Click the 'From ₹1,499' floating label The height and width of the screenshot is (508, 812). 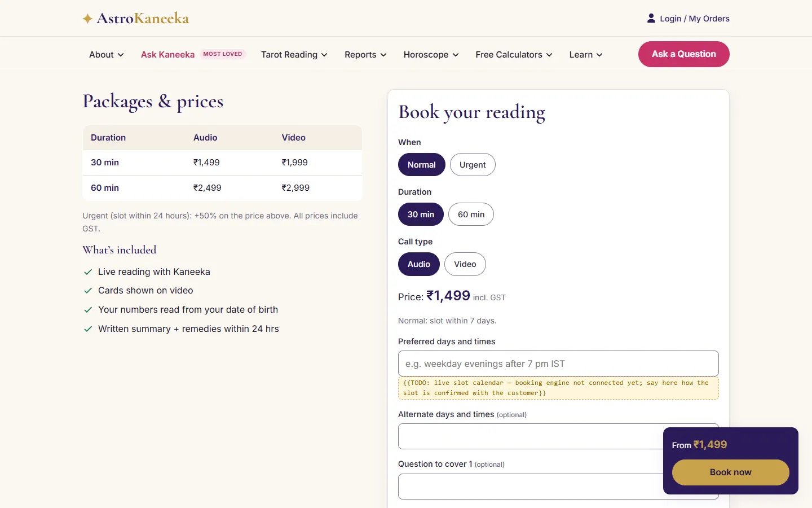point(699,445)
